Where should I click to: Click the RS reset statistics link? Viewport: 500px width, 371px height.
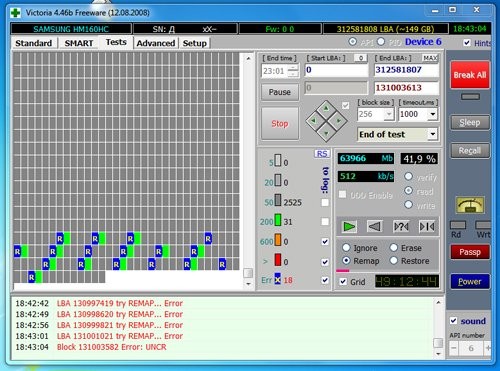point(322,154)
